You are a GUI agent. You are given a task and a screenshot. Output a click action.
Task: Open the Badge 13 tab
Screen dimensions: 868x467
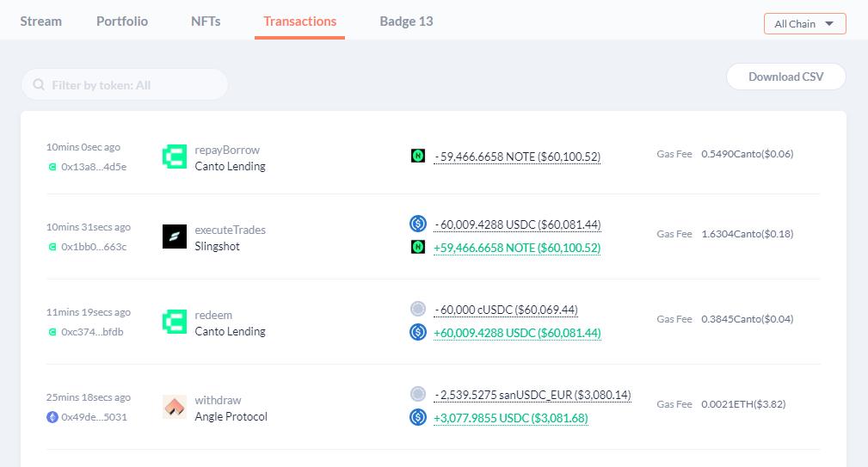406,22
